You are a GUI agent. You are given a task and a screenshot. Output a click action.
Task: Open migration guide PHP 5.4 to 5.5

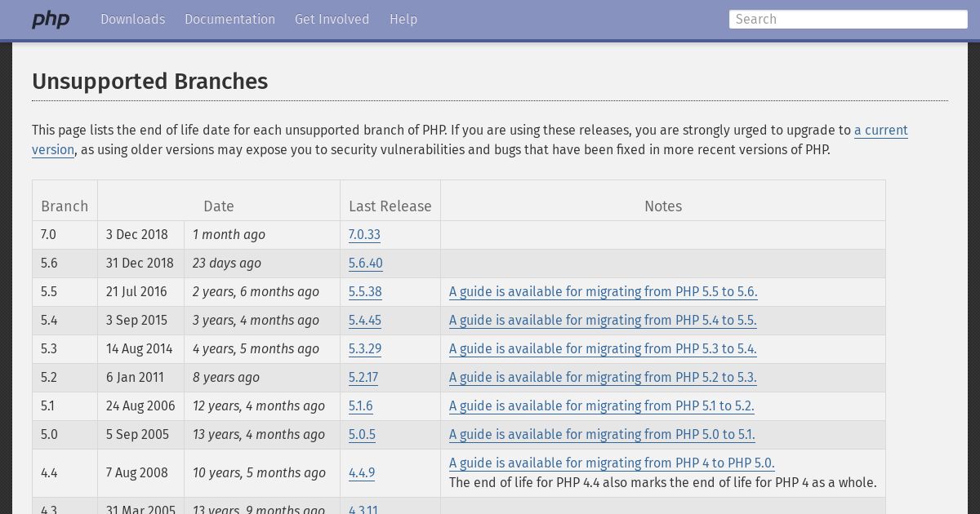603,321
